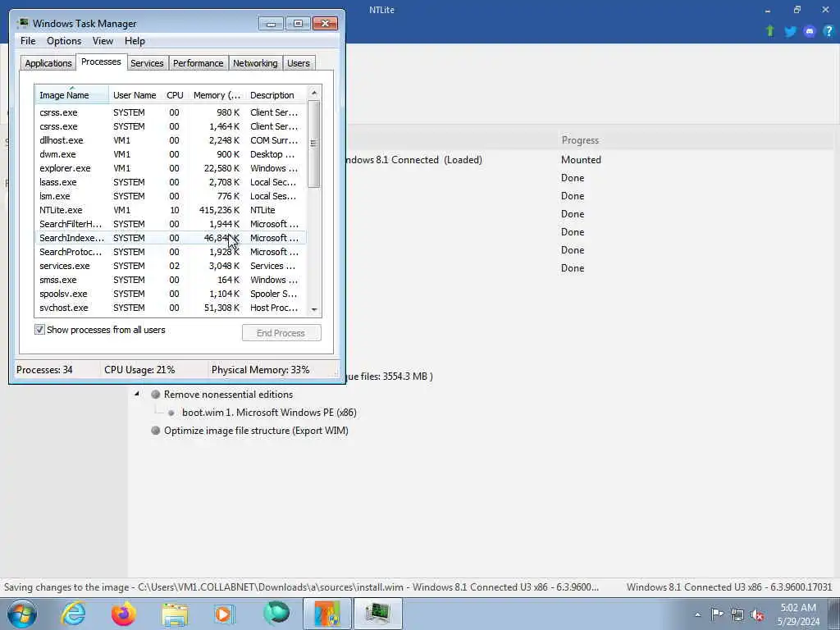This screenshot has width=840, height=630.
Task: Switch to the Performance tab
Action: [198, 63]
